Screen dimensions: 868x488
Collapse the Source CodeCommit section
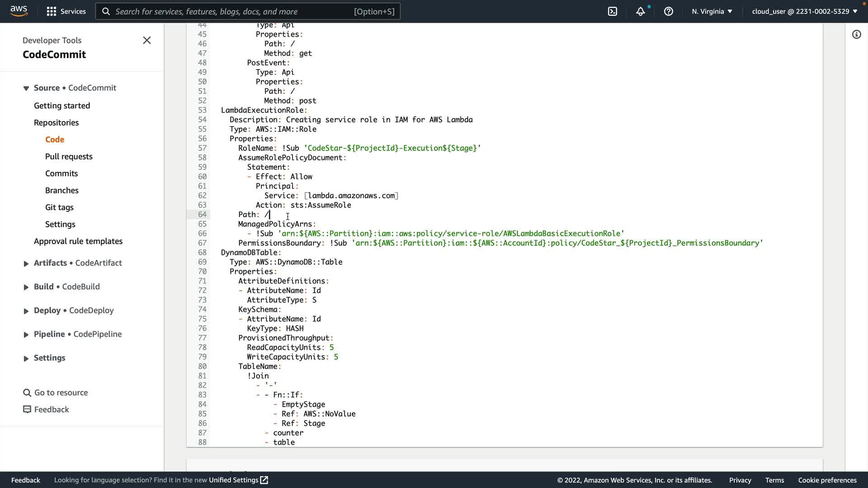26,88
